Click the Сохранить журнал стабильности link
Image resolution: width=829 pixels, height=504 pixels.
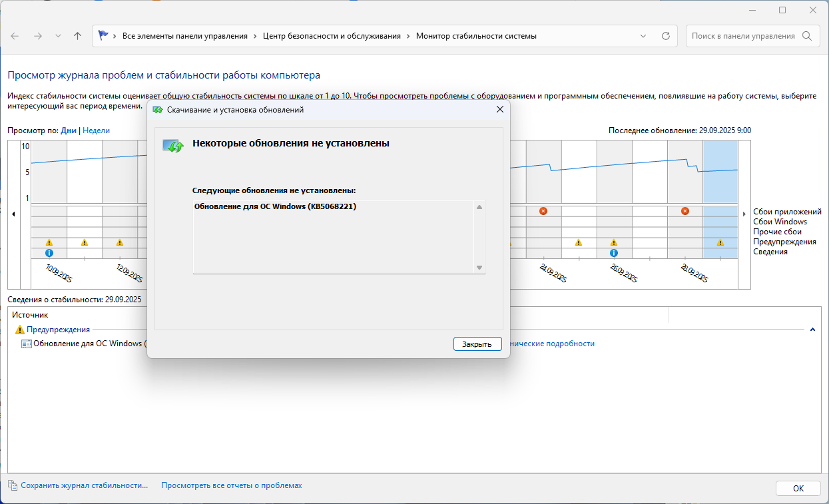(x=84, y=485)
